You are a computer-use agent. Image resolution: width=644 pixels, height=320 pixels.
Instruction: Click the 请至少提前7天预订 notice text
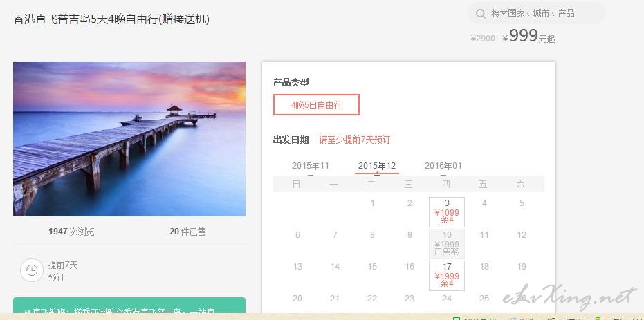pyautogui.click(x=354, y=140)
